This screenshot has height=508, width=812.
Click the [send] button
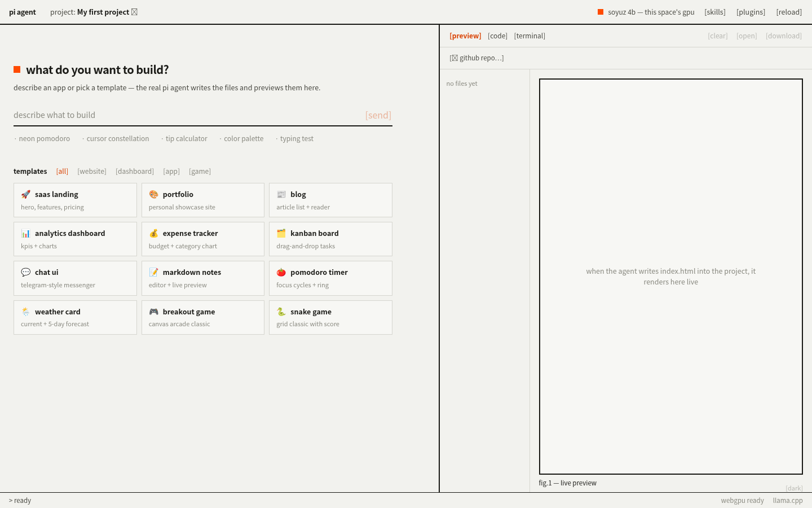[378, 115]
